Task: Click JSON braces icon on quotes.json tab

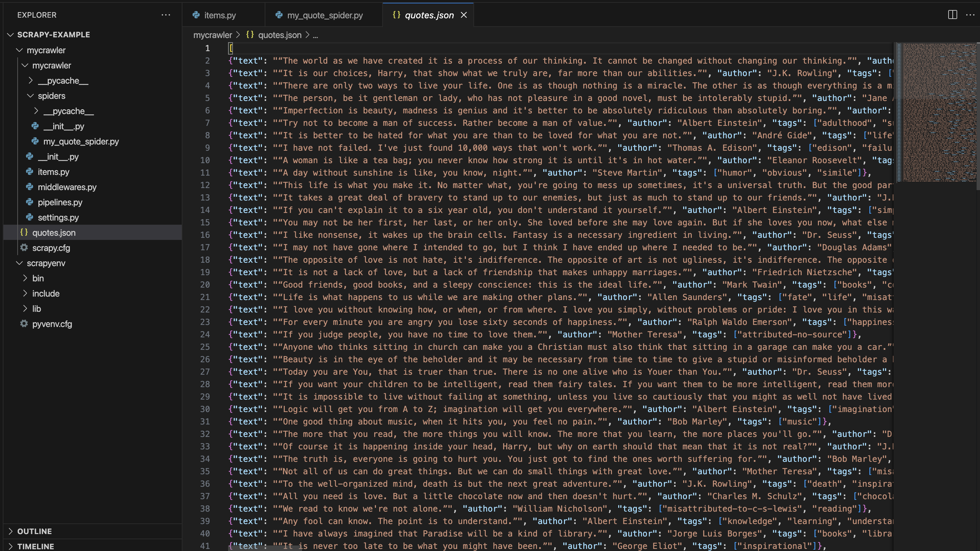Action: click(x=396, y=15)
